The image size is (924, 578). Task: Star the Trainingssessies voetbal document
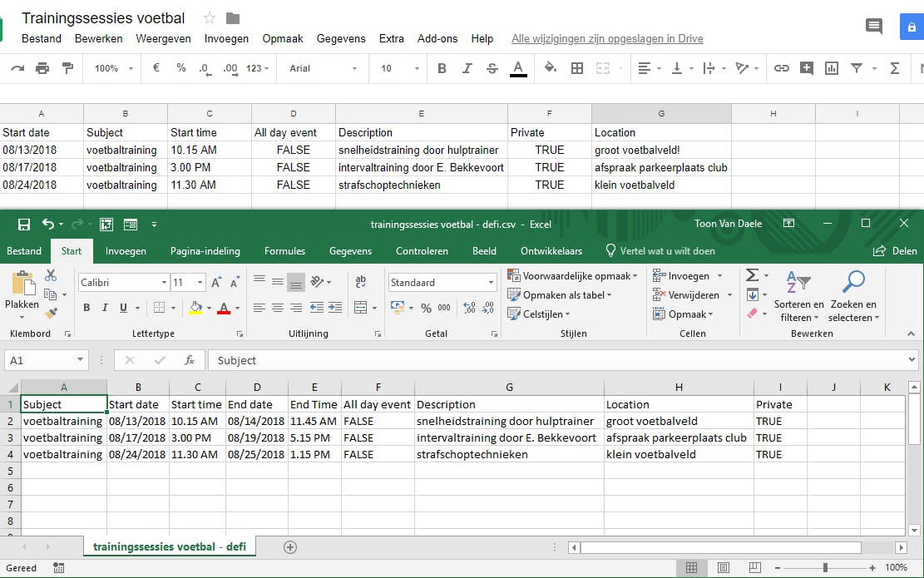point(210,18)
